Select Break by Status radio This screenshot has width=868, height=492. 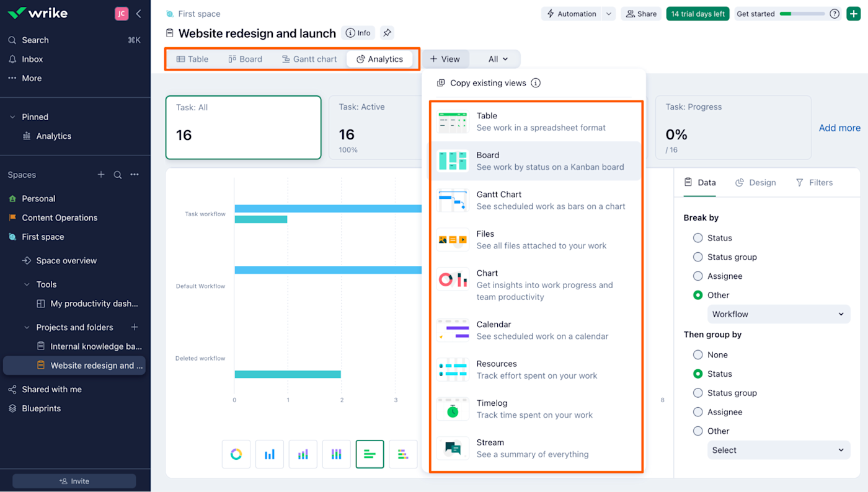pos(698,238)
